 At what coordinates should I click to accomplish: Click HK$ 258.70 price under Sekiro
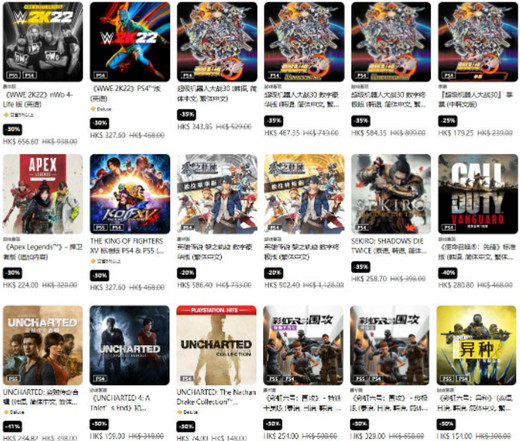click(369, 279)
